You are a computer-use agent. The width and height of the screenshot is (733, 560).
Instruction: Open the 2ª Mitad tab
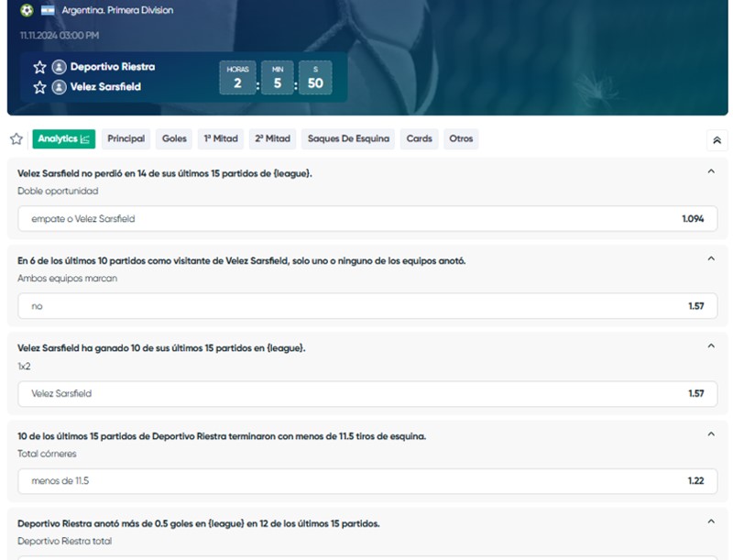pyautogui.click(x=272, y=138)
